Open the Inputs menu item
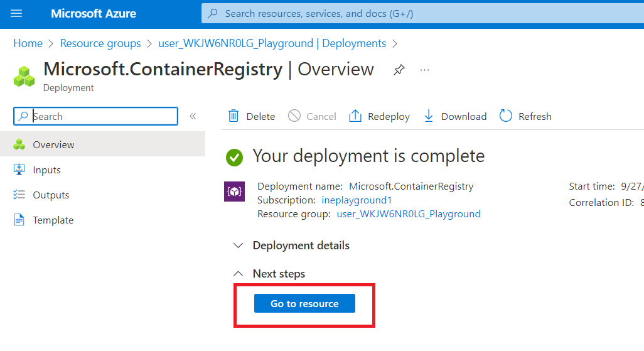The height and width of the screenshot is (351, 644). [46, 170]
